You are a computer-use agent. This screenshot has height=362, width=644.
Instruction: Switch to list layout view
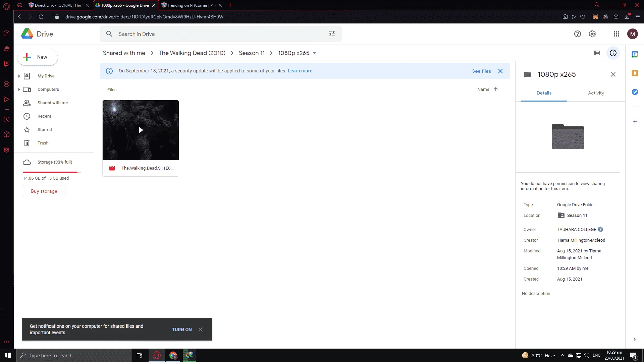point(597,53)
